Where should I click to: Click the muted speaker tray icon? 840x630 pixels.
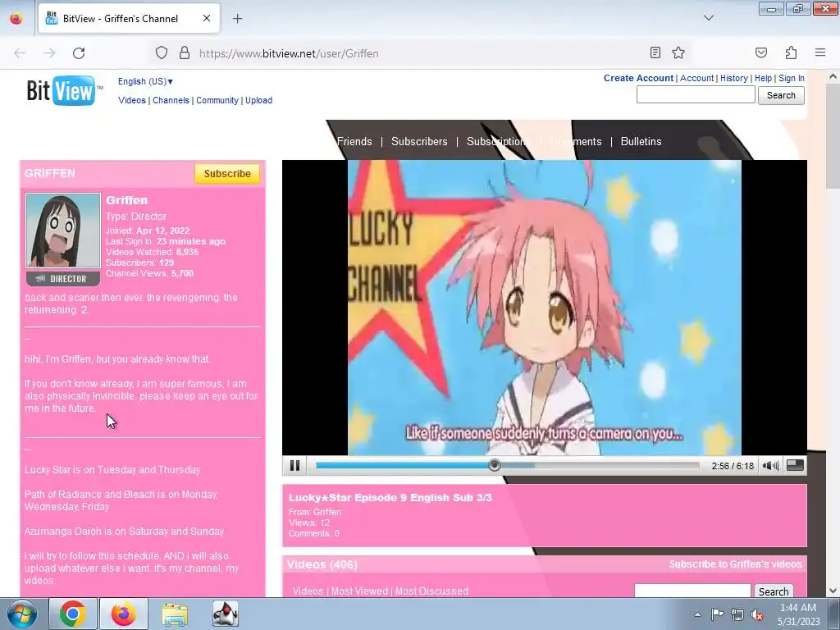click(x=757, y=614)
